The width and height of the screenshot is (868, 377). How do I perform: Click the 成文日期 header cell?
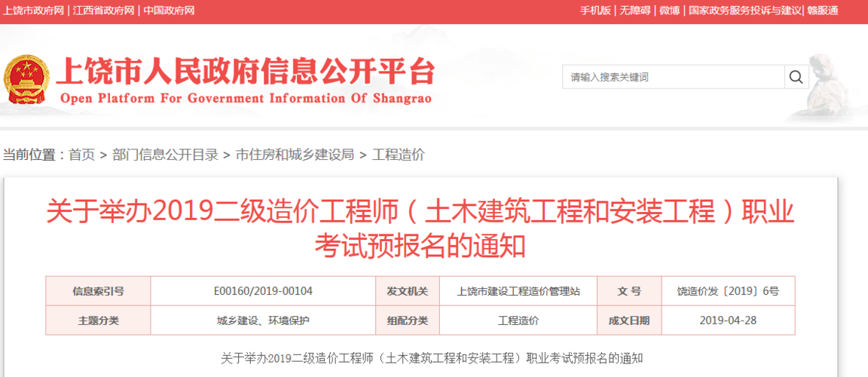(x=629, y=320)
